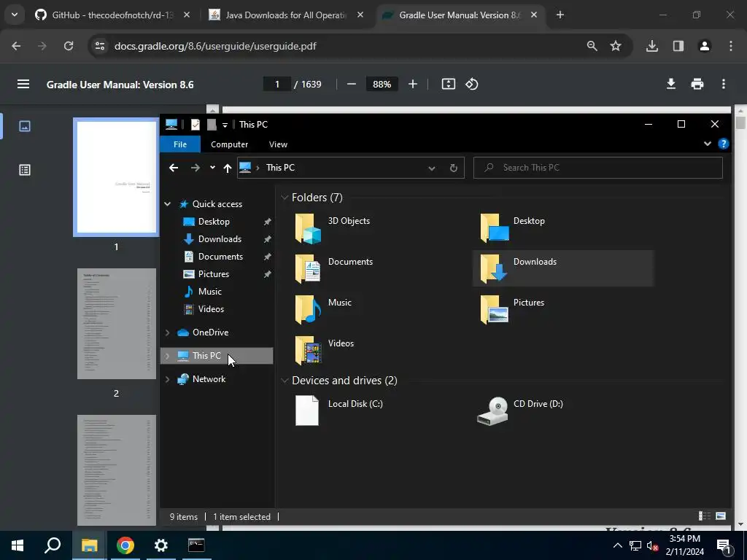Open address bar history dropdown in Explorer

431,168
